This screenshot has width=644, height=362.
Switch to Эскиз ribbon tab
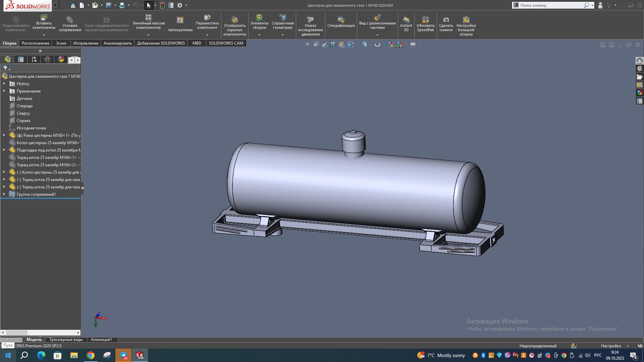[61, 43]
